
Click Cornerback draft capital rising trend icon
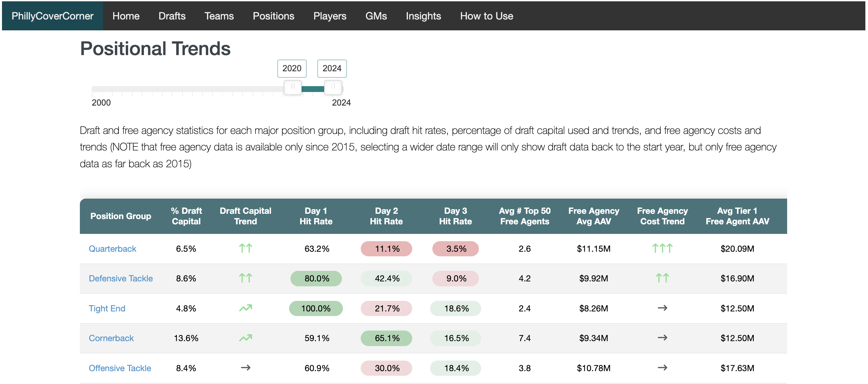pyautogui.click(x=245, y=338)
